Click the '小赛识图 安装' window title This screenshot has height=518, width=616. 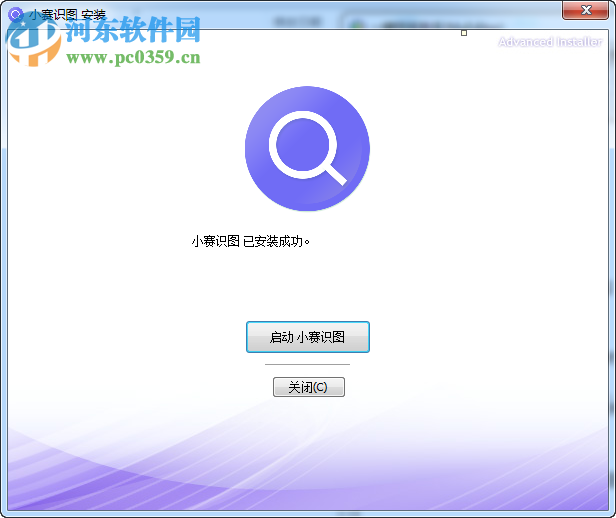coord(67,15)
